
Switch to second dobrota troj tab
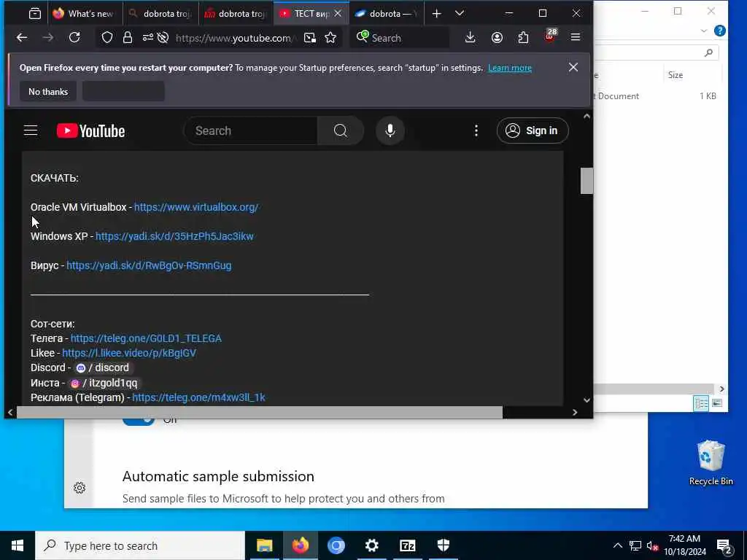click(x=236, y=14)
